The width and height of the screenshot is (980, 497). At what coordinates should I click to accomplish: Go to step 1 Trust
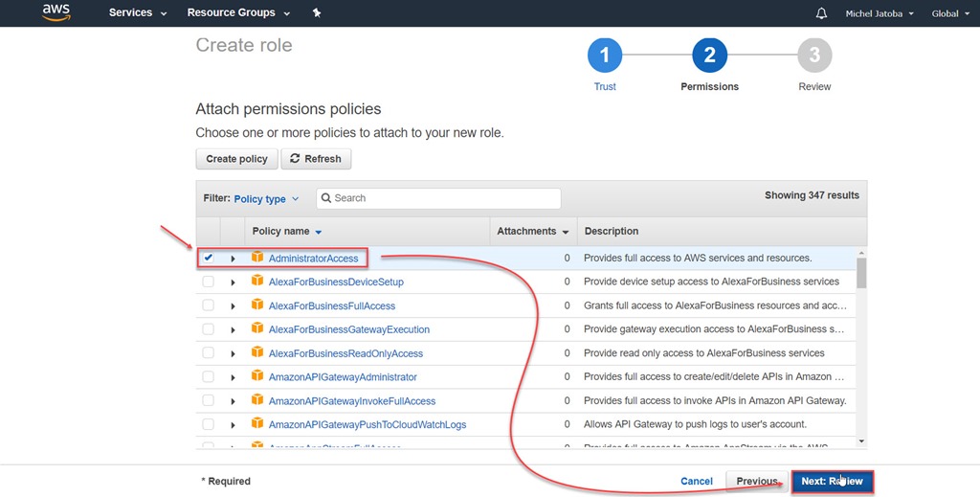tap(605, 64)
